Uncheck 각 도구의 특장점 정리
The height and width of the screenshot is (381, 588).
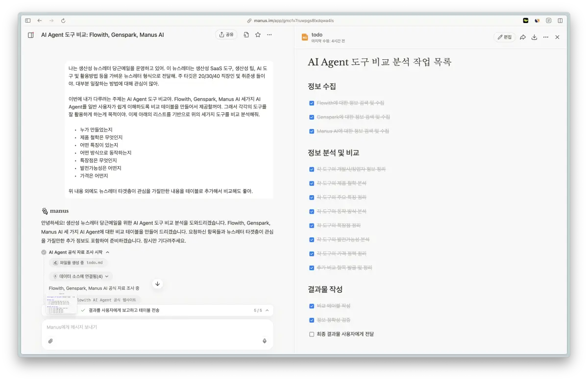(312, 226)
